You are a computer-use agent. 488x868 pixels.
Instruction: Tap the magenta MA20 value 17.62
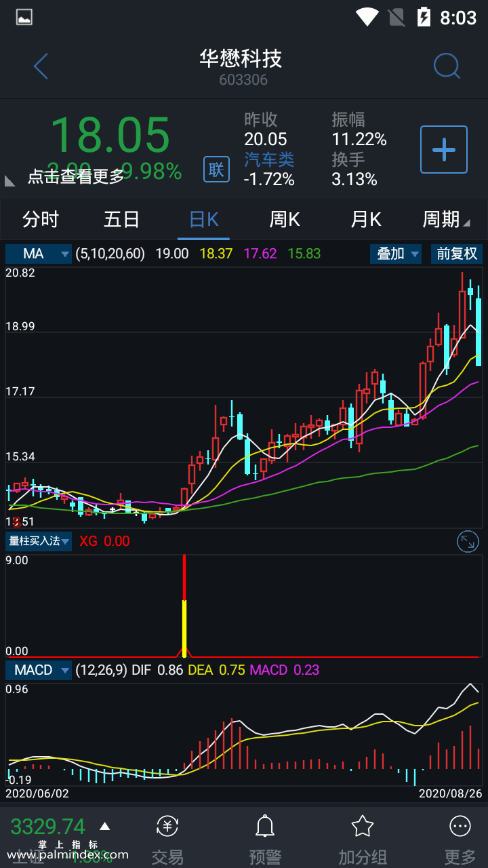pos(260,254)
